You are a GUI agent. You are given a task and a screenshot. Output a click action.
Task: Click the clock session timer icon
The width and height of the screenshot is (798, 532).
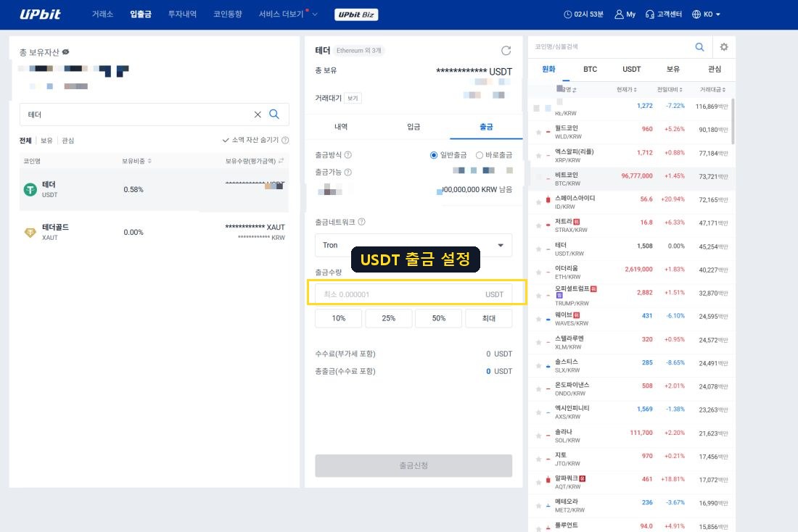pos(567,14)
